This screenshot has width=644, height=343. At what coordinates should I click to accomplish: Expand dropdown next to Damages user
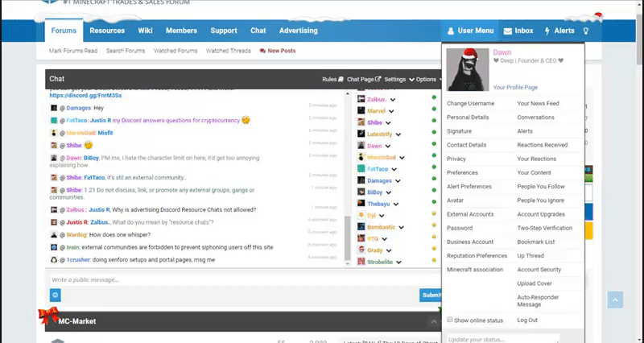pyautogui.click(x=398, y=180)
